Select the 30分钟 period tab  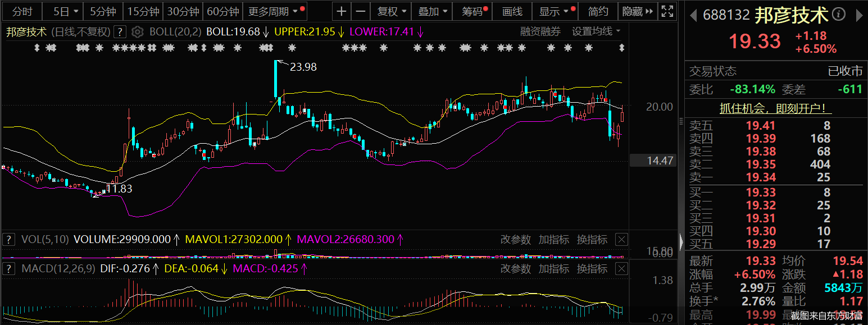pyautogui.click(x=183, y=11)
